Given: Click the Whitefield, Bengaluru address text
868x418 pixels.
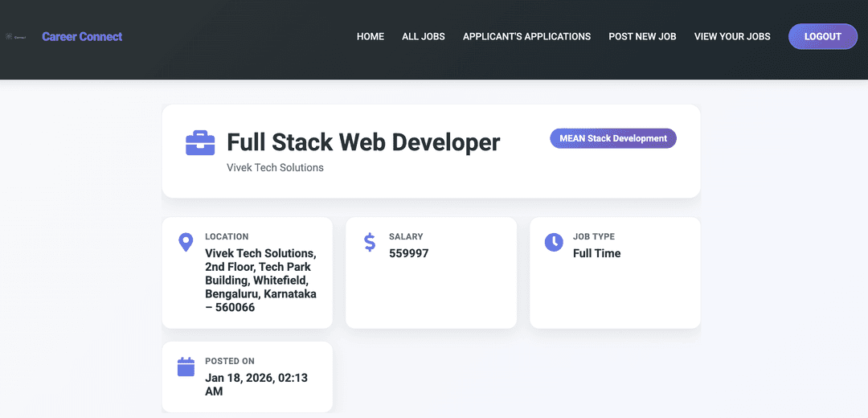Looking at the screenshot, I should click(260, 280).
